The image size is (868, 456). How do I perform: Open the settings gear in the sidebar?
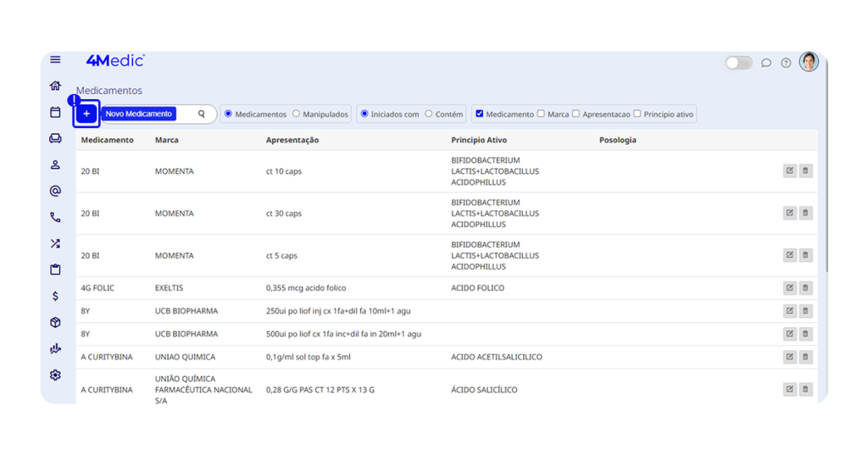(x=55, y=375)
